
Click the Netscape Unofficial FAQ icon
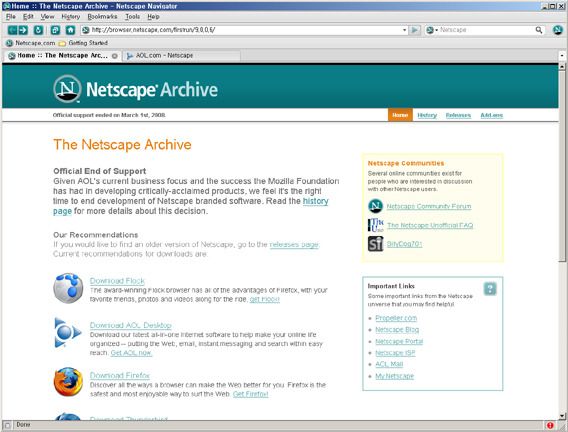[x=376, y=225]
